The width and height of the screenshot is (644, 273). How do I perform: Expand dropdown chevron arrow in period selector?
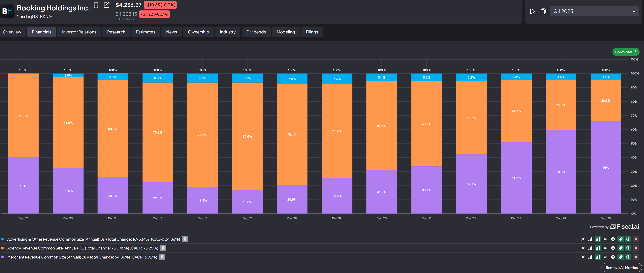tap(634, 11)
